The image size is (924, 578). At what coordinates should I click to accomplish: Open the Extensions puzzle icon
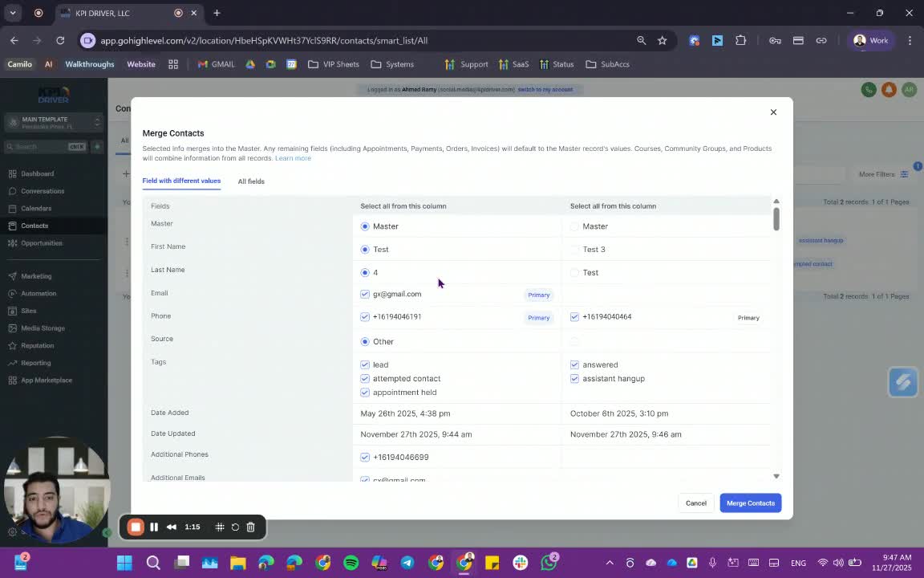[741, 40]
